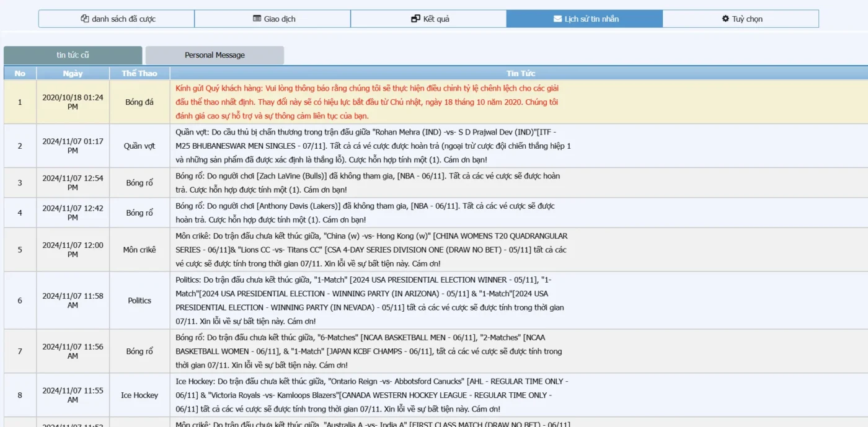
Task: Click the Tin Tức column header
Action: (520, 73)
